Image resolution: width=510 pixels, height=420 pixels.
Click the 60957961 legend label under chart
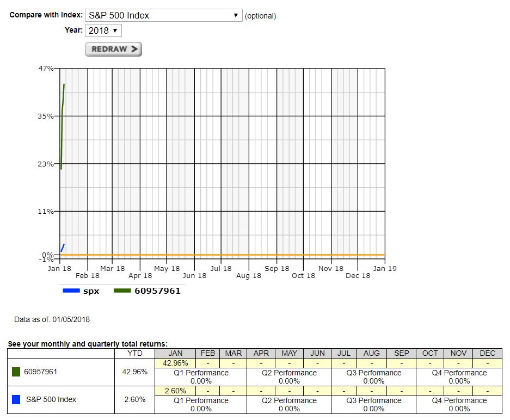point(157,291)
